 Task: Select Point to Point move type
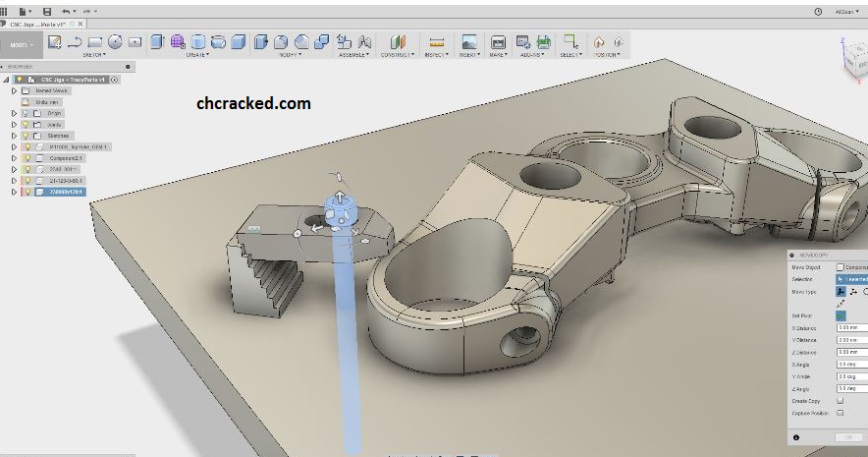pos(841,304)
